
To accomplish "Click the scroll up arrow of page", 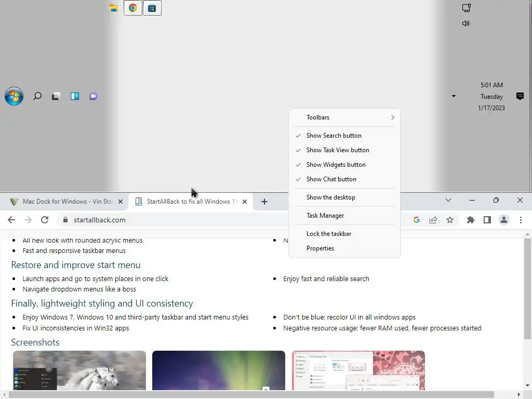I will coord(527,234).
